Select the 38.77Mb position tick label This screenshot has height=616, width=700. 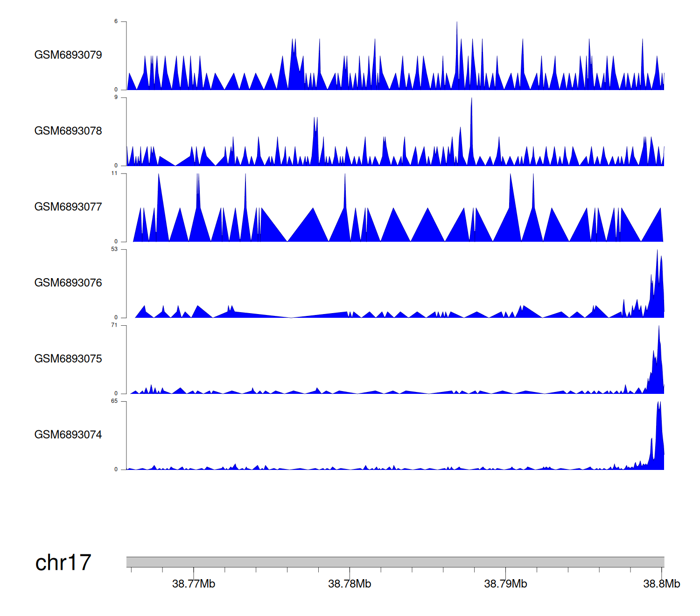click(x=194, y=584)
